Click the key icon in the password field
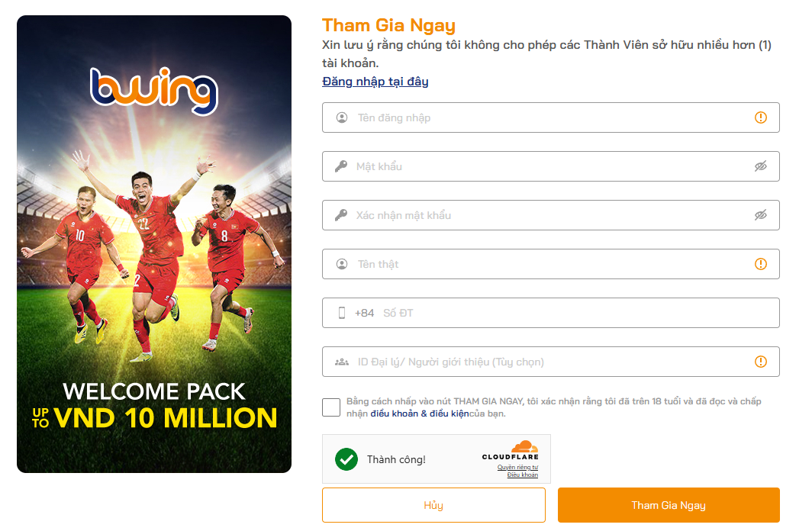This screenshot has width=812, height=531. tap(341, 166)
